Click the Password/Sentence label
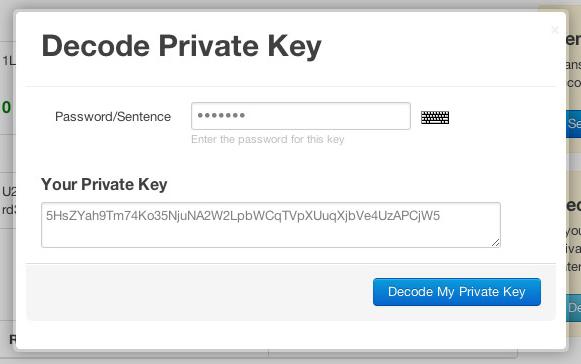Image resolution: width=581 pixels, height=364 pixels. point(113,117)
